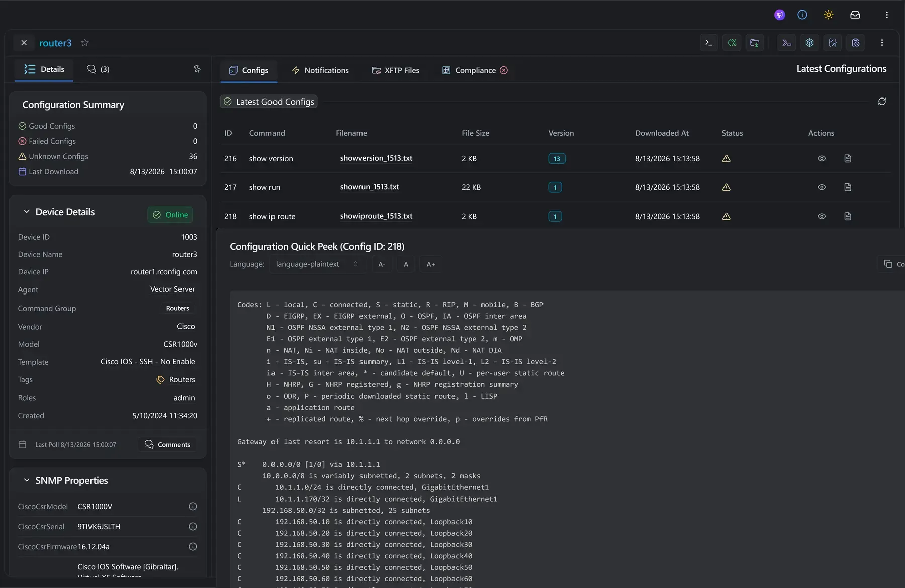
Task: Open the SSH terminal prompt icon
Action: [709, 43]
